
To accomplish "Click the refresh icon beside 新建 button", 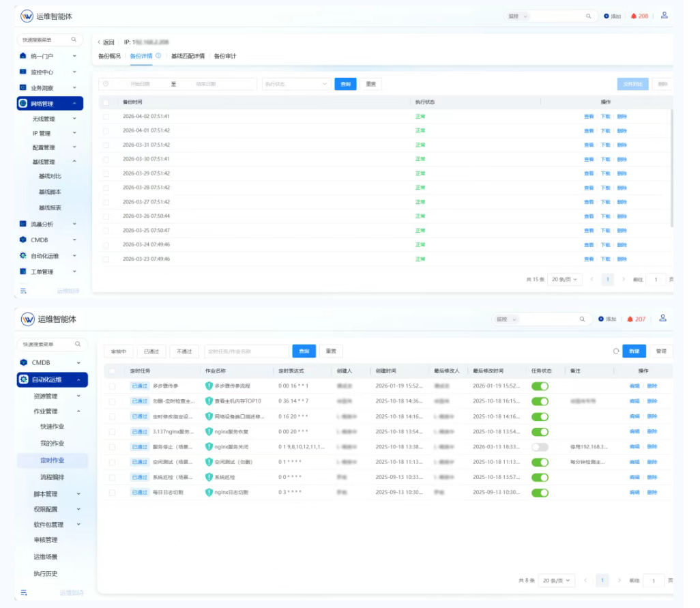I will tap(615, 351).
